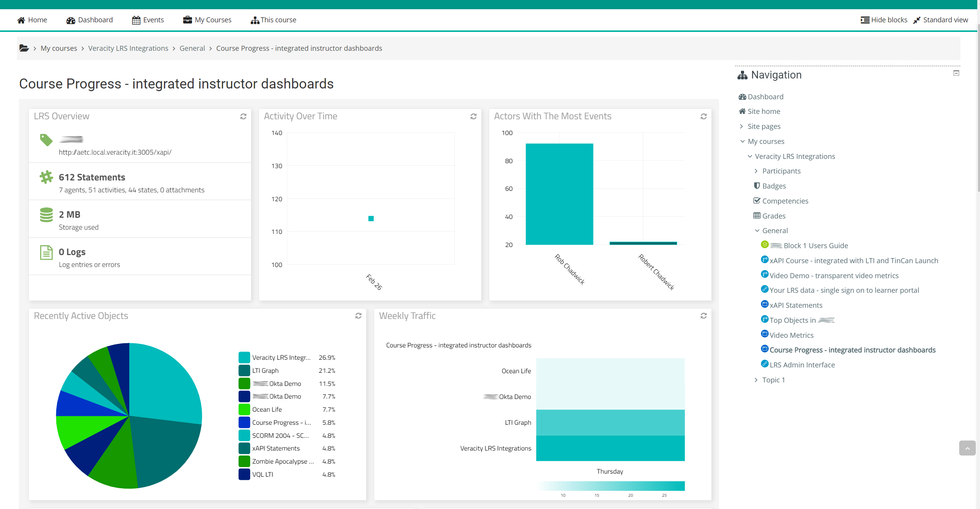Refresh the LRS Overview panel
Viewport: 980px width, 509px height.
(243, 116)
